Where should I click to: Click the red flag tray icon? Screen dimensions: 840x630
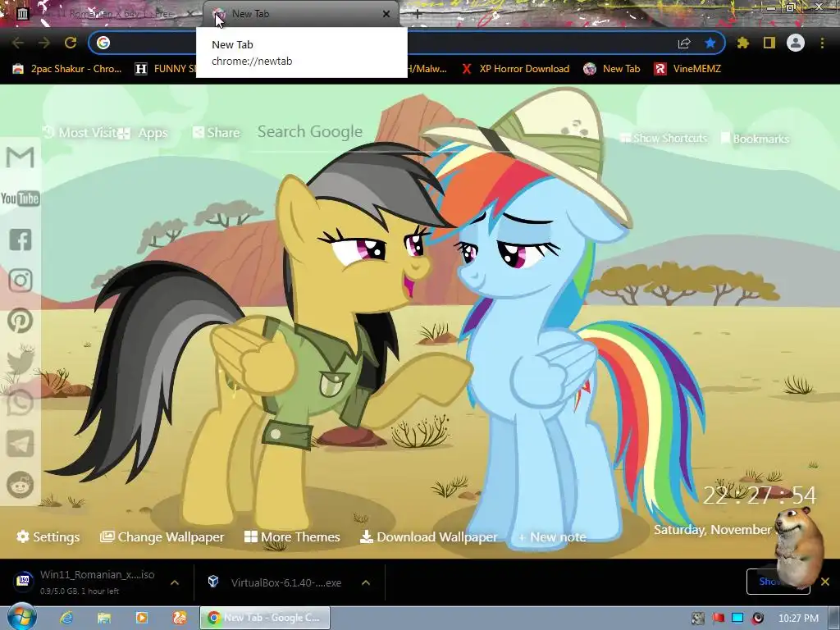718,619
